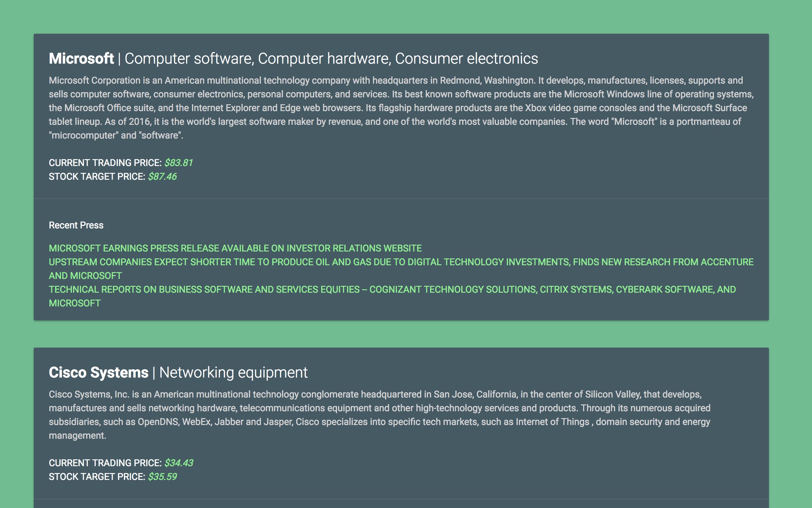Click Cisco's Current Trading Price label
This screenshot has height=508, width=812.
click(x=105, y=463)
